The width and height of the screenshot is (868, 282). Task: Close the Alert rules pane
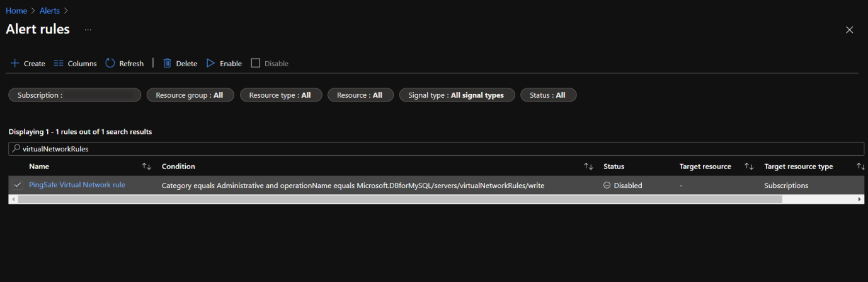(849, 30)
